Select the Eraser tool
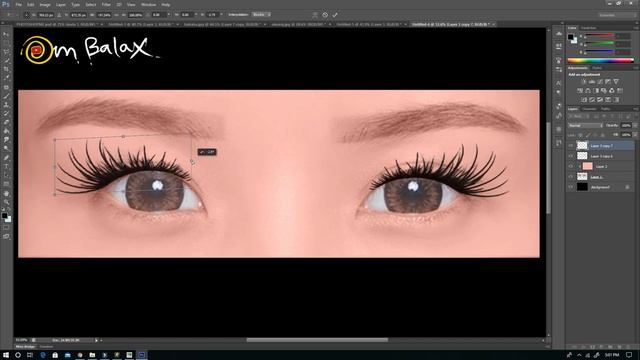The width and height of the screenshot is (640, 360). click(x=6, y=122)
